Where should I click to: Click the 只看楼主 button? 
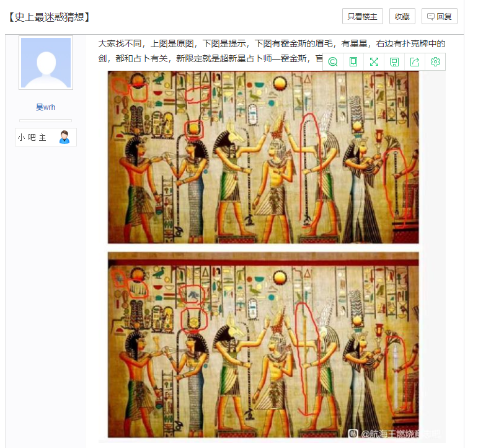[x=363, y=16]
